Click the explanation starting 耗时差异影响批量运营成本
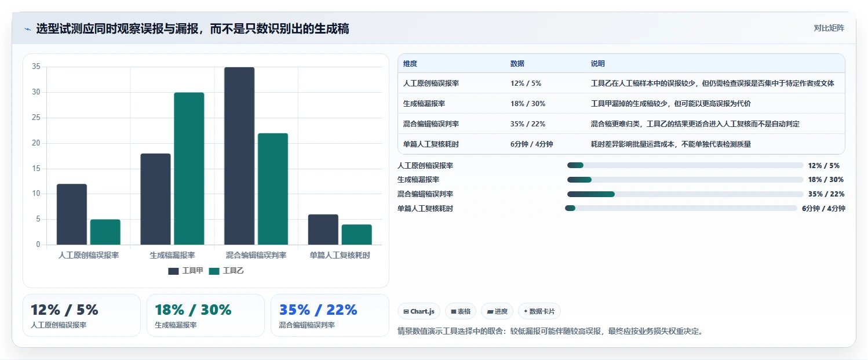Screen dimensions: 868x360 click(670, 144)
